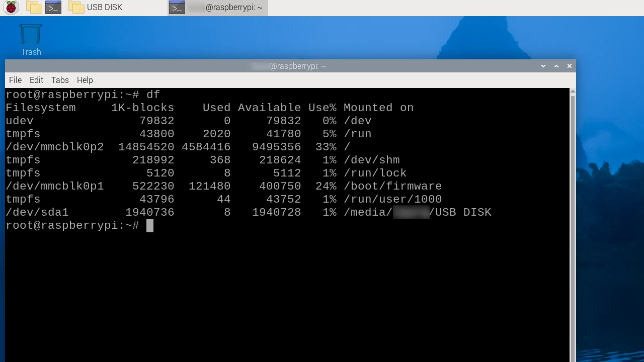Minimize the terminal with the down-chevron icon

543,66
